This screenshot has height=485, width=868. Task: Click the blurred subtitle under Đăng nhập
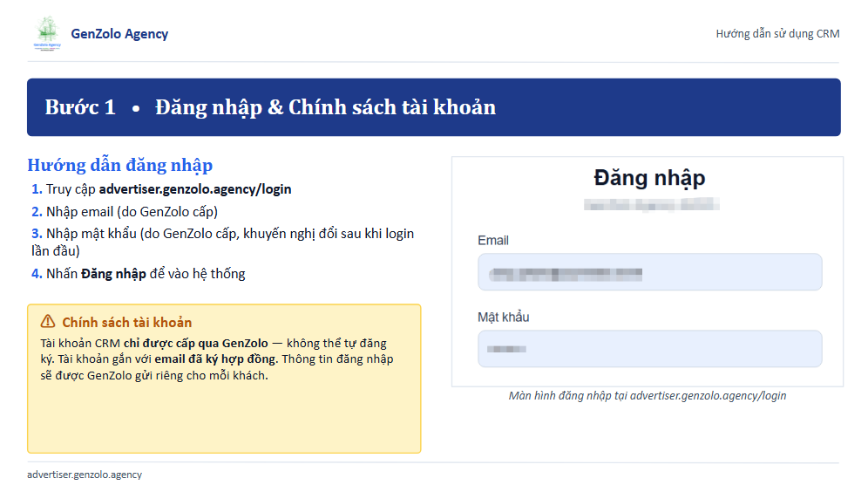[x=652, y=205]
